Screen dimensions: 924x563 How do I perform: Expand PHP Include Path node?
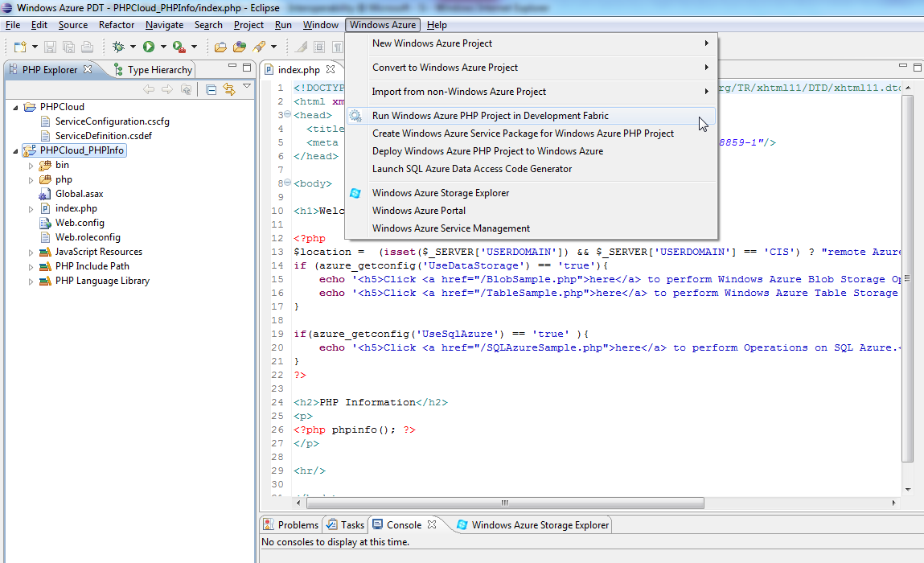(x=31, y=266)
